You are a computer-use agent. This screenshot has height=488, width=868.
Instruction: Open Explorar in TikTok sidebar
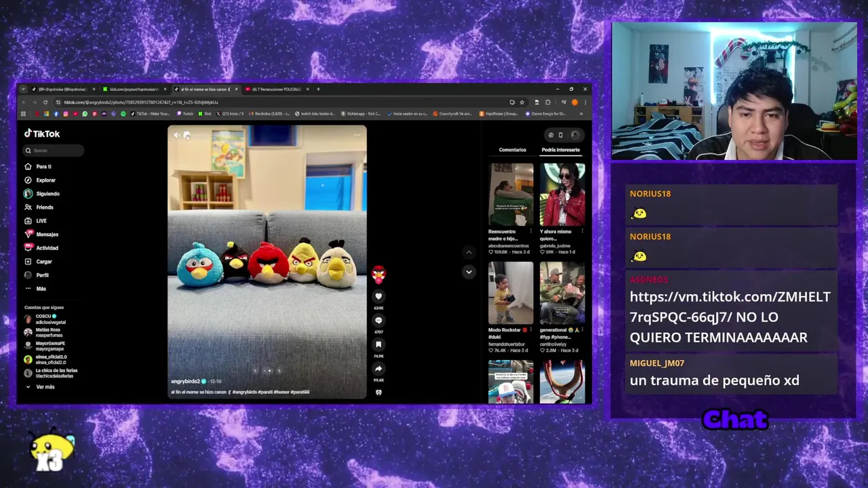[x=40, y=180]
